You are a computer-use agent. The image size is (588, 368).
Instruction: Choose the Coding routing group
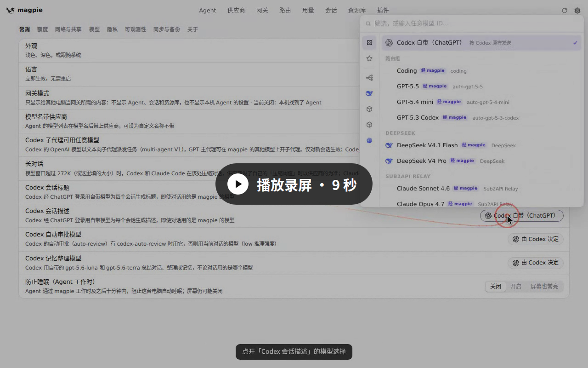481,71
